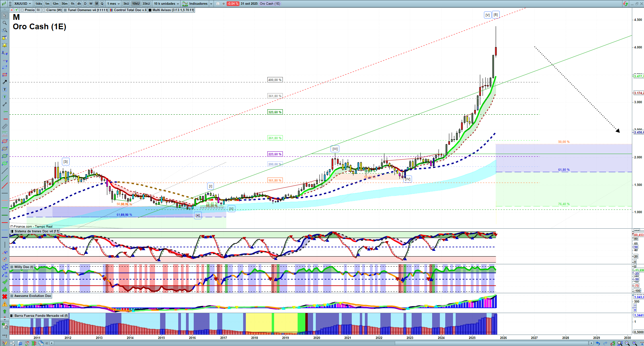The image size is (644, 346).
Task: Select the zoom-area rectangle tool
Action: click(5, 30)
